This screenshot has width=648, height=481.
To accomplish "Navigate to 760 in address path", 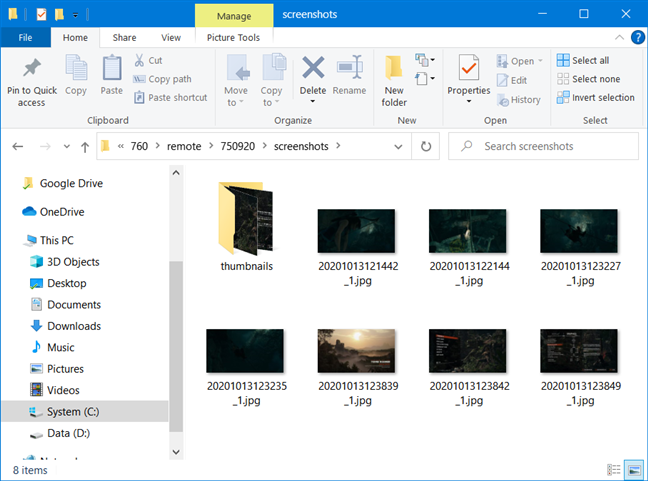I will tap(139, 146).
